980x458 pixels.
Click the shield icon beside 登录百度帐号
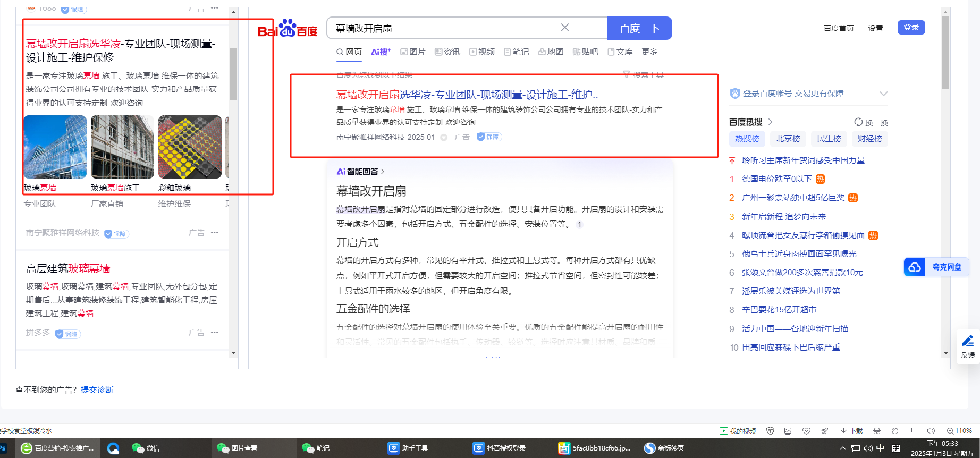tap(735, 94)
